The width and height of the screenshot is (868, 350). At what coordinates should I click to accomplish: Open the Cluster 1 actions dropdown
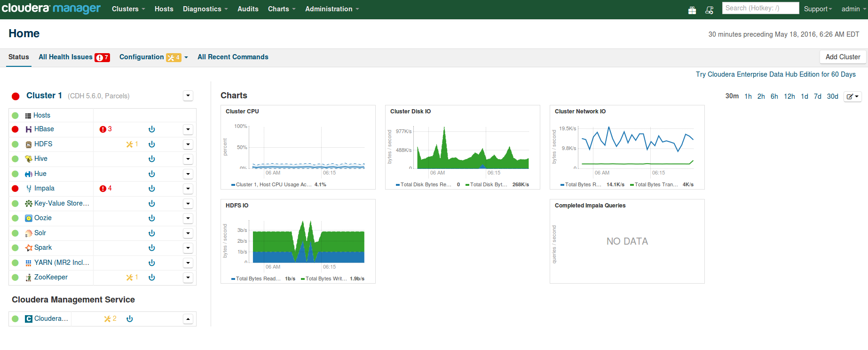pos(188,96)
